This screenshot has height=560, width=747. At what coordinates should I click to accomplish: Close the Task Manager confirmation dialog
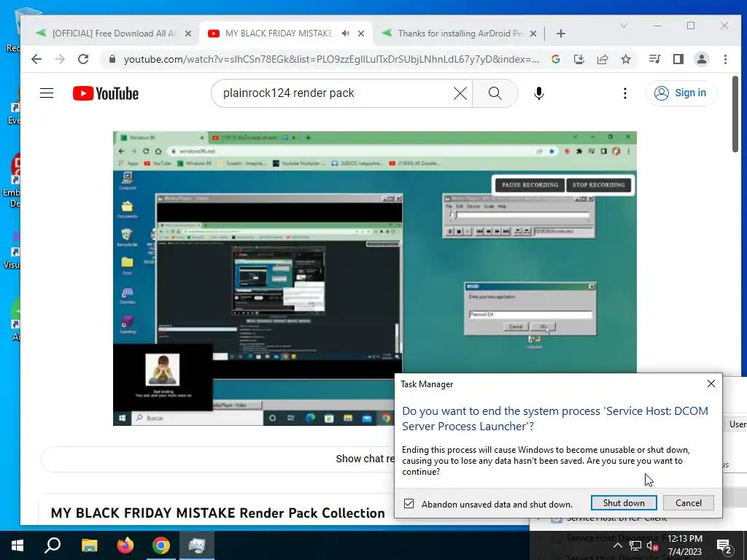(711, 384)
